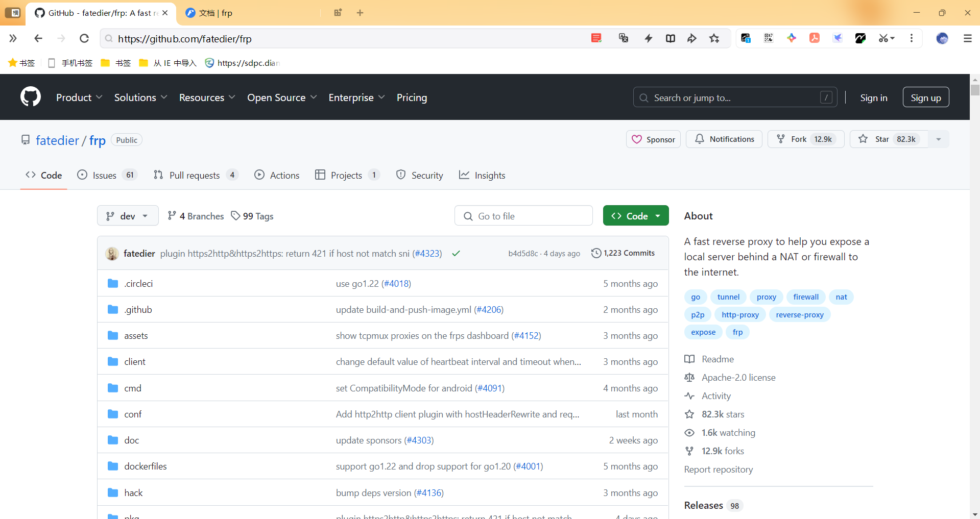Open the Activity link in About

708,396
